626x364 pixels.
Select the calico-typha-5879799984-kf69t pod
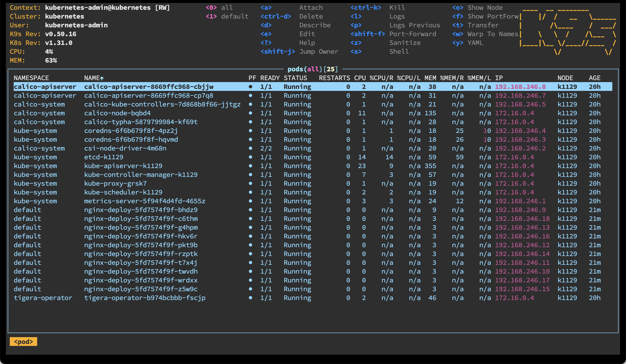(x=141, y=122)
